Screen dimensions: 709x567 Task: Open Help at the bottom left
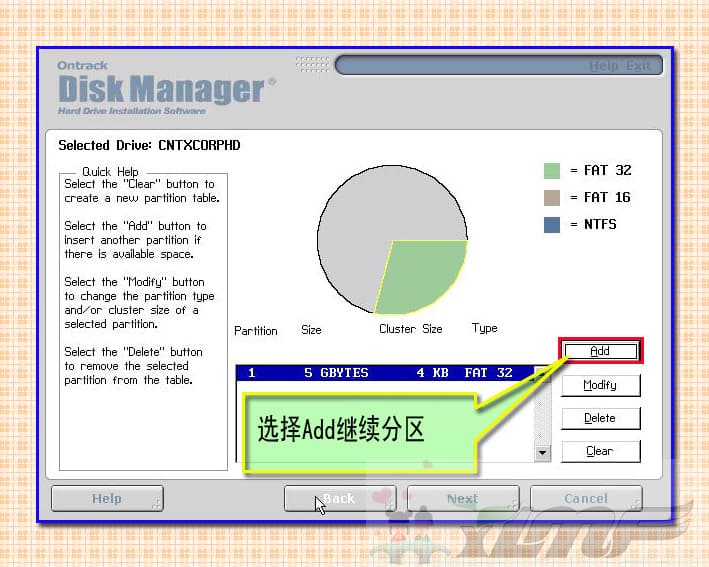(107, 499)
